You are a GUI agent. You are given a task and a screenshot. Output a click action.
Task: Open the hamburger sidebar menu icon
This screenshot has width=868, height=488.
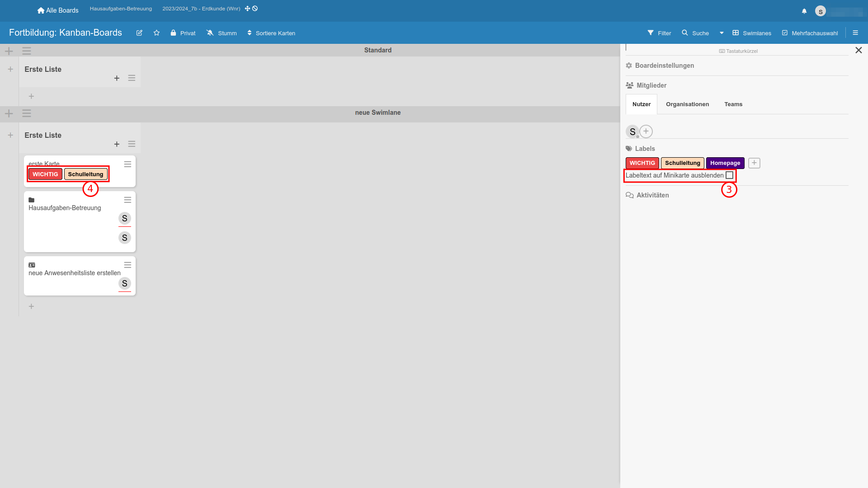tap(855, 33)
